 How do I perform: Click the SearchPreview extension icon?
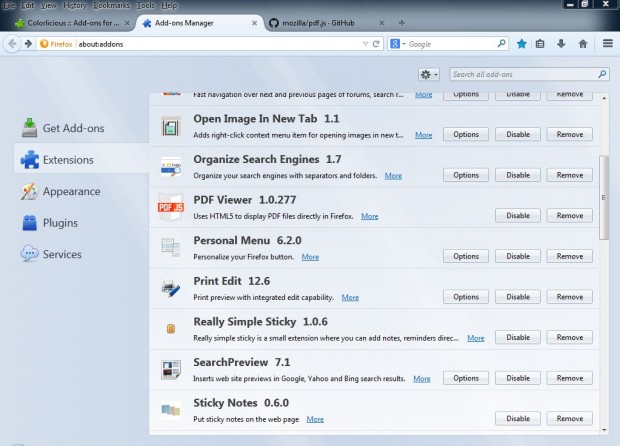pyautogui.click(x=171, y=369)
